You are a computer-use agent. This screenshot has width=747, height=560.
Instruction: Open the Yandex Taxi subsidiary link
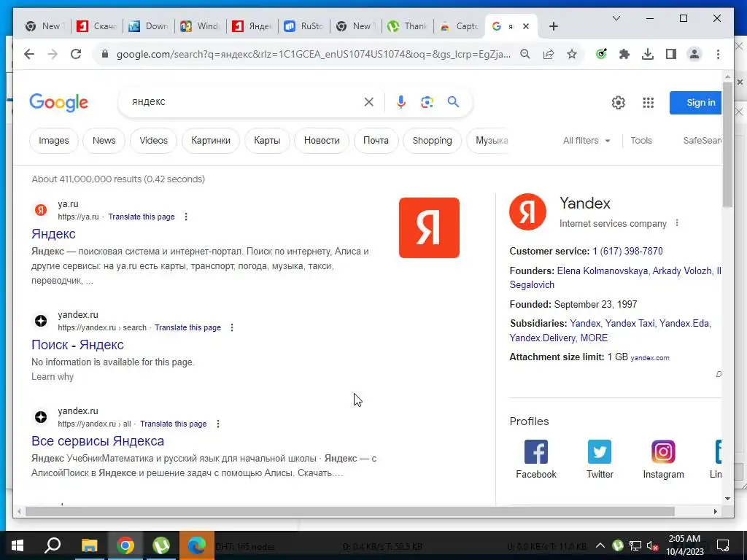pyautogui.click(x=630, y=323)
